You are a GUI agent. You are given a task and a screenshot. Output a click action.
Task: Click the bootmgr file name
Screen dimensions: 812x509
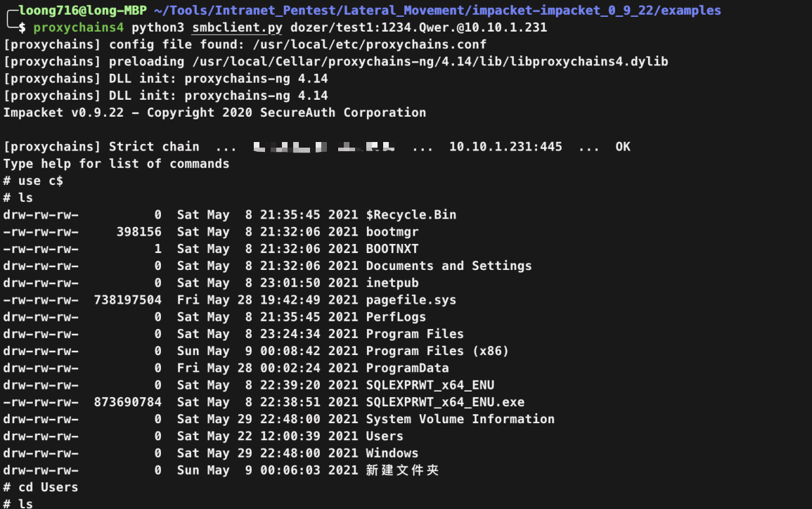pos(392,232)
